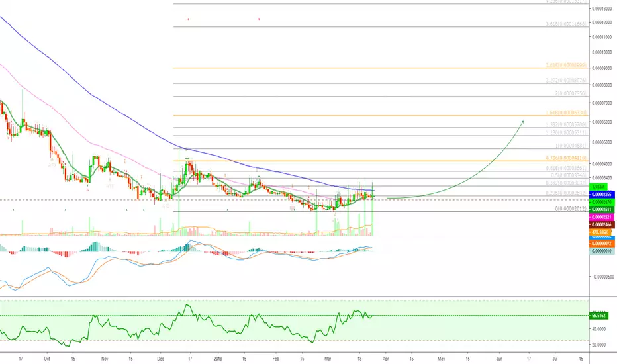Select the blue 0.00002855 price tag
The height and width of the screenshot is (364, 617).
pyautogui.click(x=602, y=195)
